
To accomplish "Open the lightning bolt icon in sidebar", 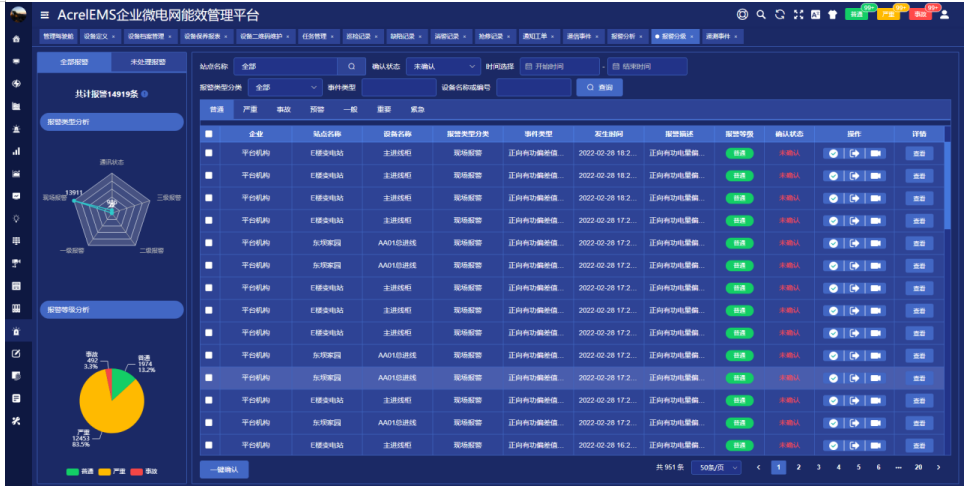I will 16,84.
